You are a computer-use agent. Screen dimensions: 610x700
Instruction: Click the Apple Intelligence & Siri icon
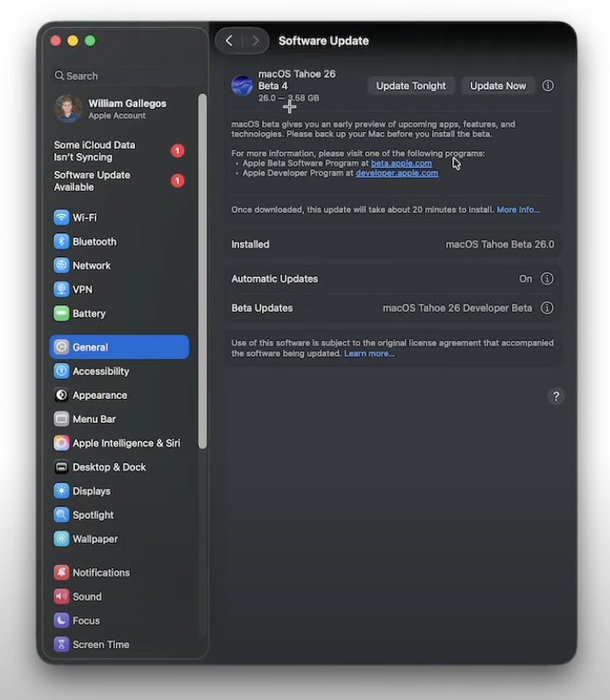[x=62, y=443]
